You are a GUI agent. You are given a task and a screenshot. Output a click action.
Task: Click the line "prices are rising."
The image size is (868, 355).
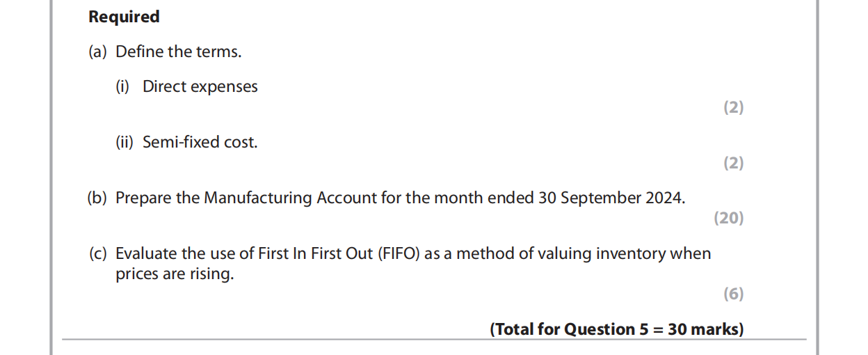(175, 274)
